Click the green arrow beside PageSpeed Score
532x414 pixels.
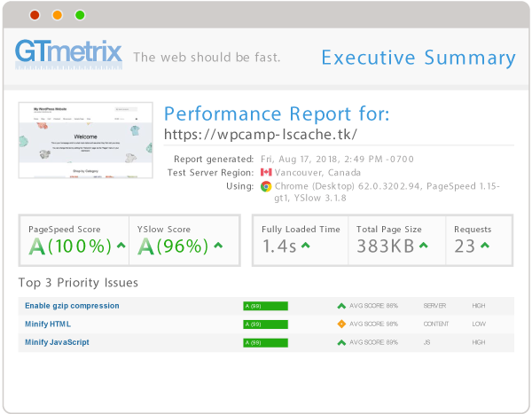(121, 246)
